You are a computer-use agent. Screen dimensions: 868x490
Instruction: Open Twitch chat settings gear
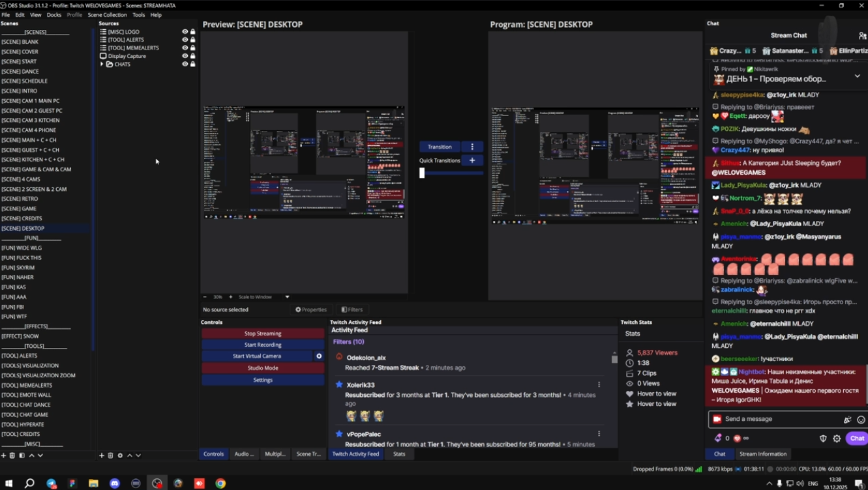[837, 439]
